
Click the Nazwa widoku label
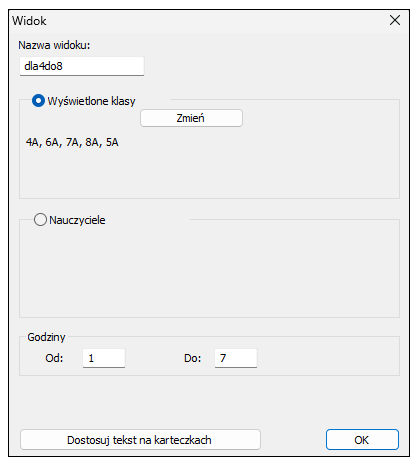click(x=54, y=45)
